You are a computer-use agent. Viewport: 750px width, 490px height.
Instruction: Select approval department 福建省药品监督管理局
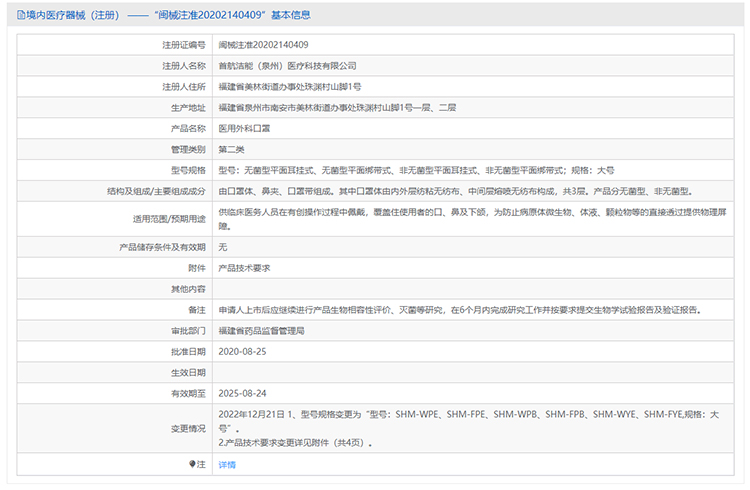point(261,330)
